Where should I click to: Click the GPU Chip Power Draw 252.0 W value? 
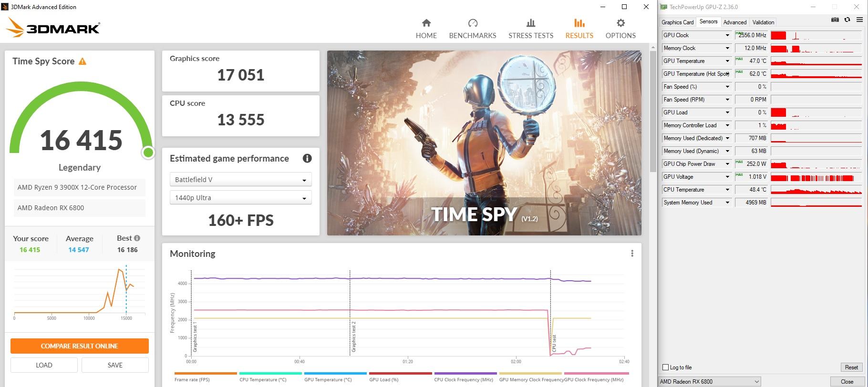[x=751, y=164]
